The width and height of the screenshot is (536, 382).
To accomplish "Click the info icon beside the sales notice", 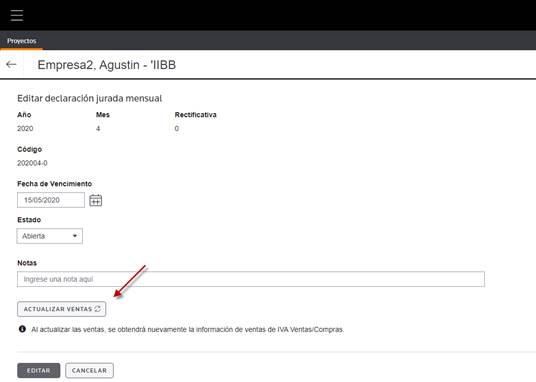I will [22, 329].
